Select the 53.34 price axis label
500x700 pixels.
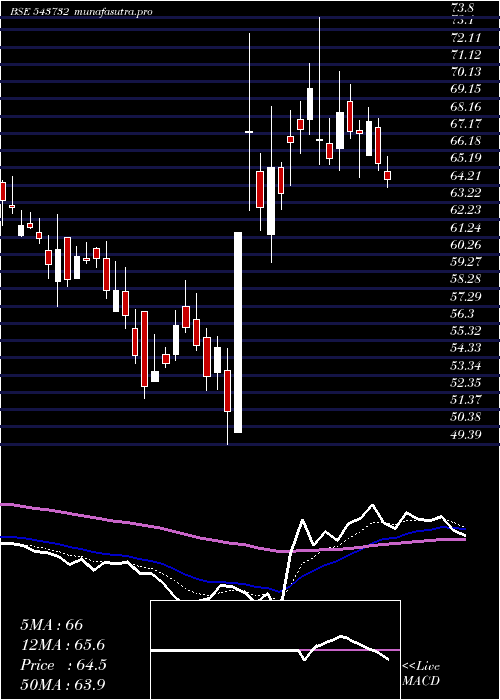[466, 366]
